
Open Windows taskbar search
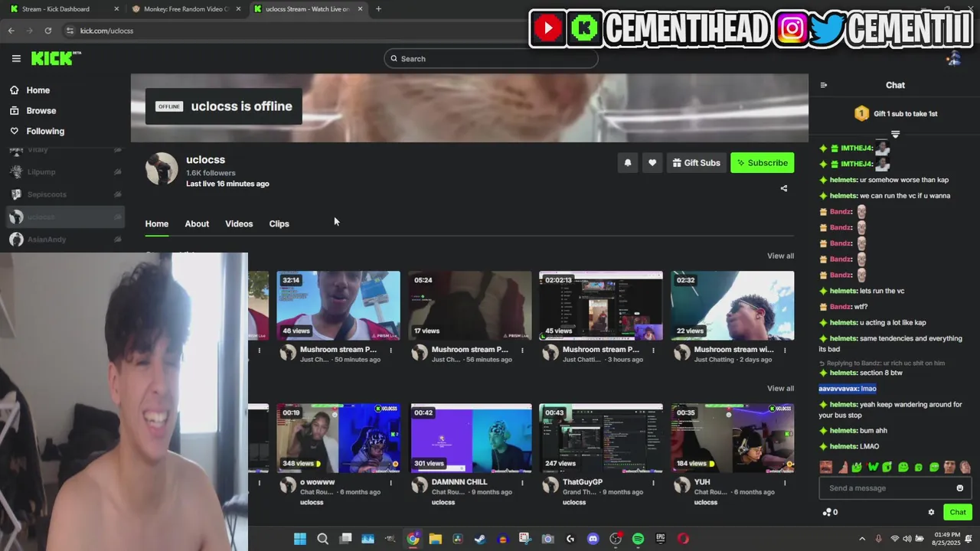tap(322, 539)
